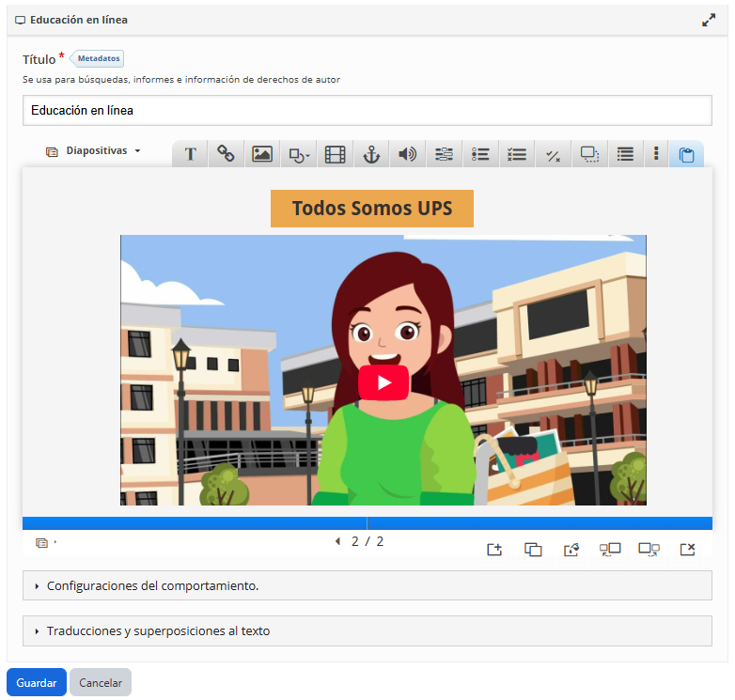Image resolution: width=735 pixels, height=700 pixels.
Task: Delete the current slide
Action: [x=687, y=550]
